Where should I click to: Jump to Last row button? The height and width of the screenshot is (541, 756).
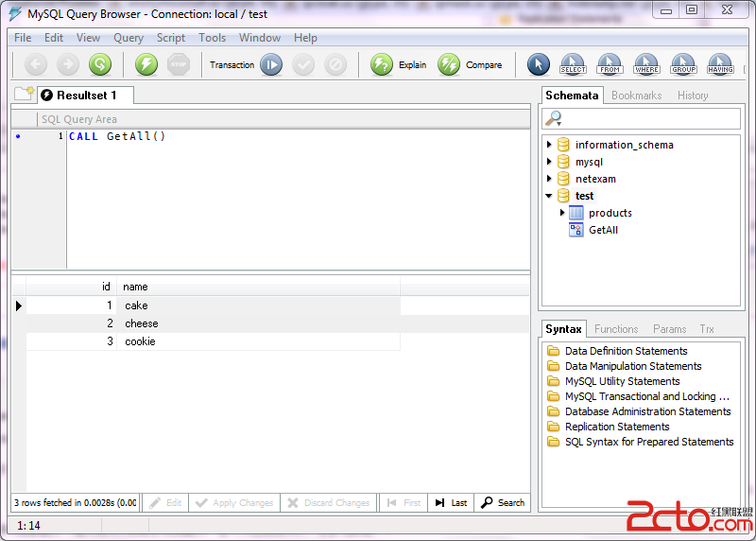coord(451,503)
